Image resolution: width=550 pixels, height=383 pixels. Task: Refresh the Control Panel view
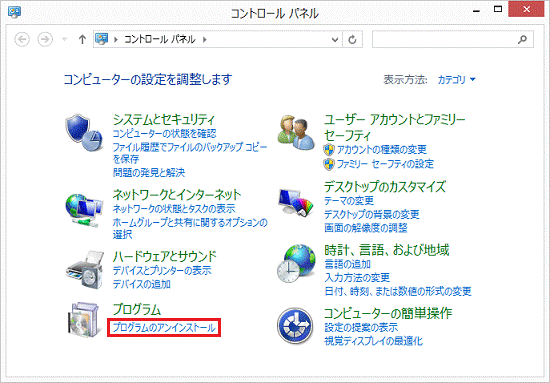pyautogui.click(x=352, y=39)
